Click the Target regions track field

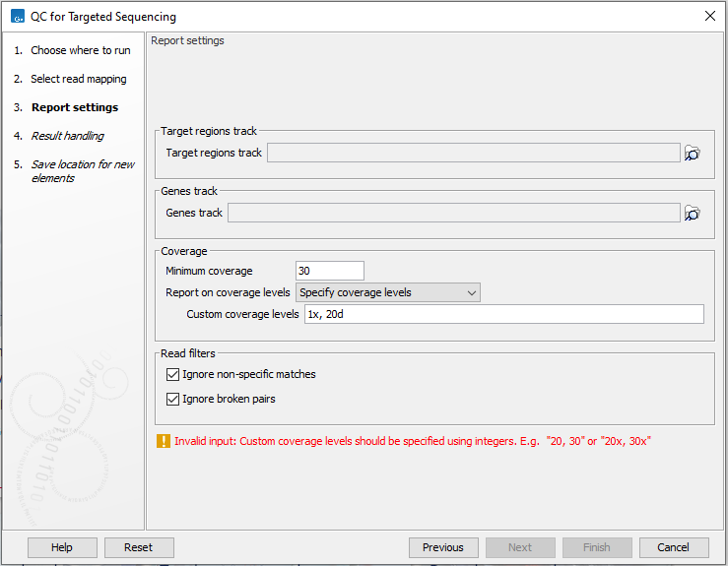[x=473, y=154]
